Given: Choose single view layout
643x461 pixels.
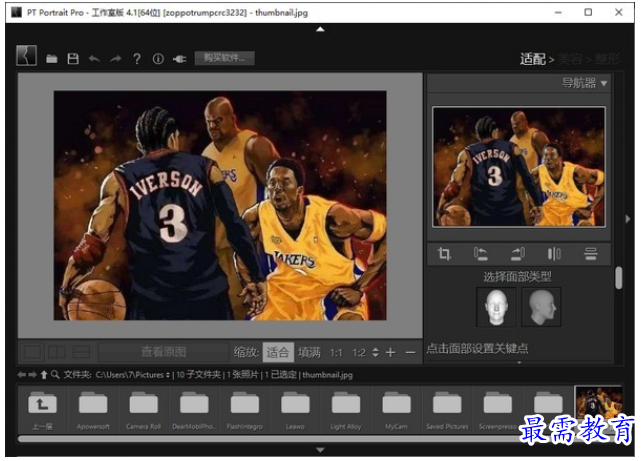Looking at the screenshot, I should pyautogui.click(x=33, y=352).
